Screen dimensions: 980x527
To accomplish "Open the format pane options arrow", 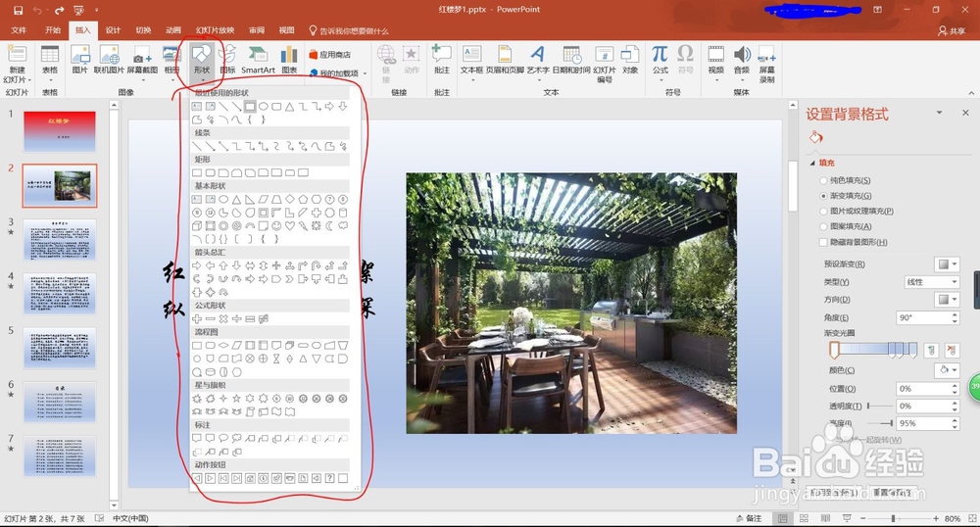I will click(x=939, y=113).
